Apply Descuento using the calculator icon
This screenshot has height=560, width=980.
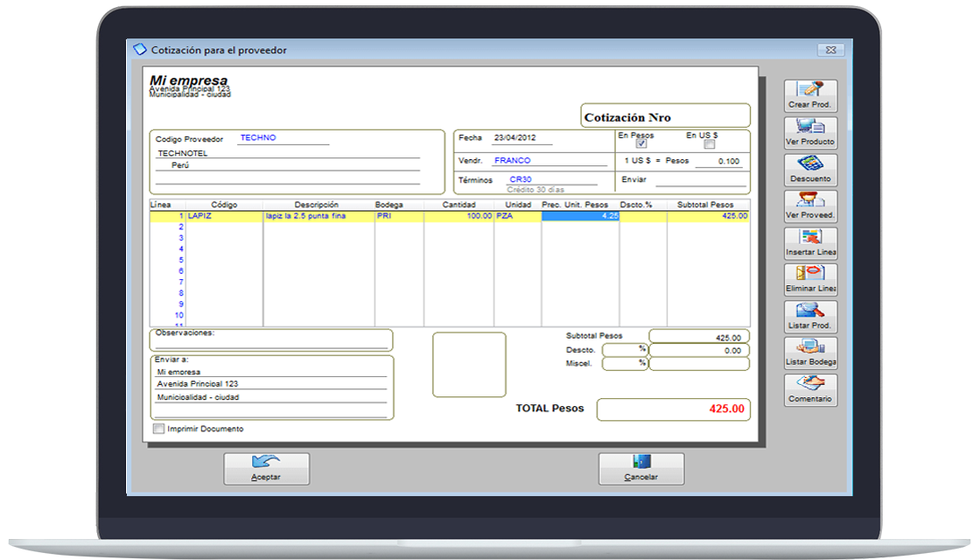[810, 169]
